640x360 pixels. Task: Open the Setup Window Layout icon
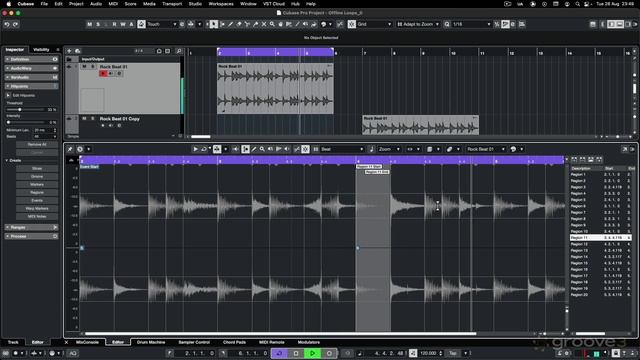pyautogui.click(x=593, y=24)
